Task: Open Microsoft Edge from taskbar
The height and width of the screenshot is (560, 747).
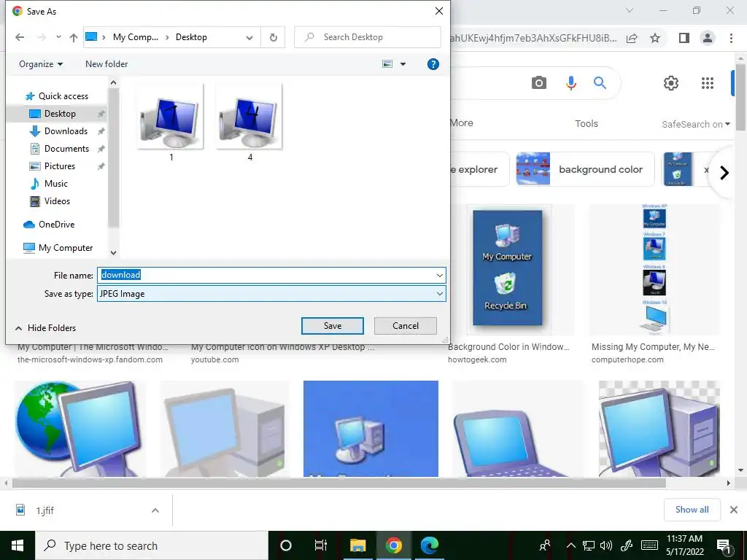Action: coord(429,545)
